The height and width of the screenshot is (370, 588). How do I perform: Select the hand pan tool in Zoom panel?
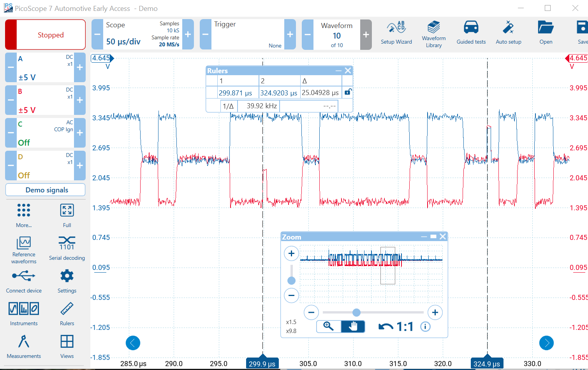353,326
